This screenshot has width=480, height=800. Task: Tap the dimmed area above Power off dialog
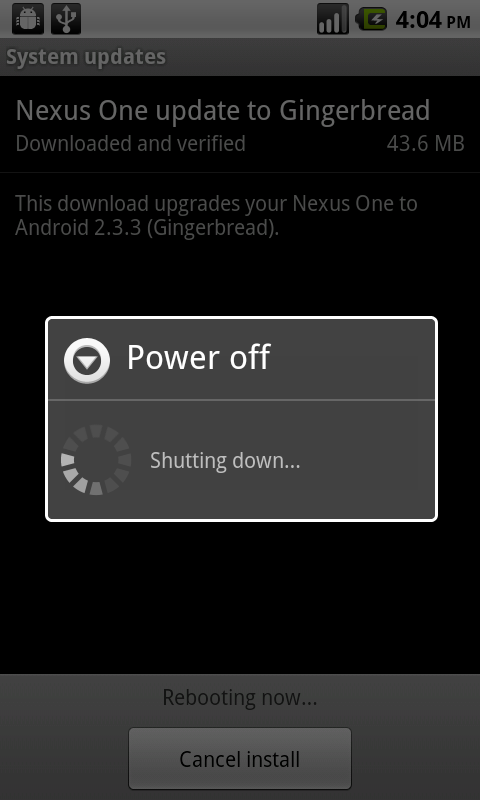(x=240, y=278)
